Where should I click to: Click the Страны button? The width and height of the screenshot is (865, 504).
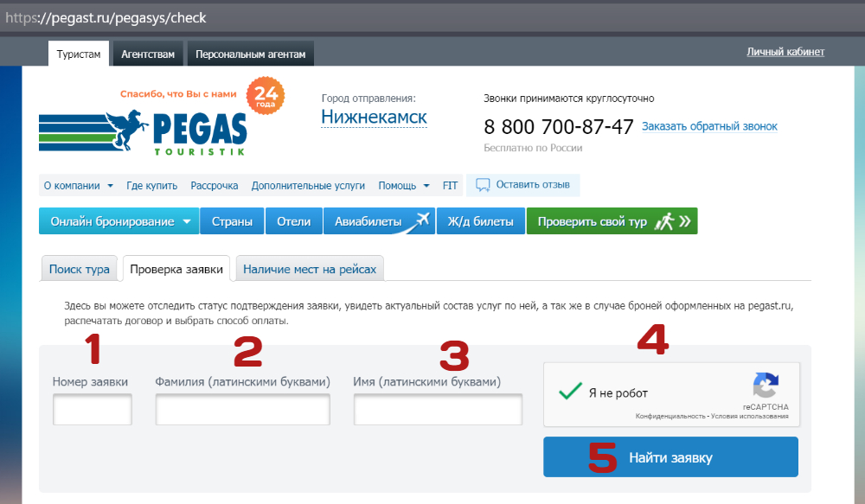pos(232,221)
